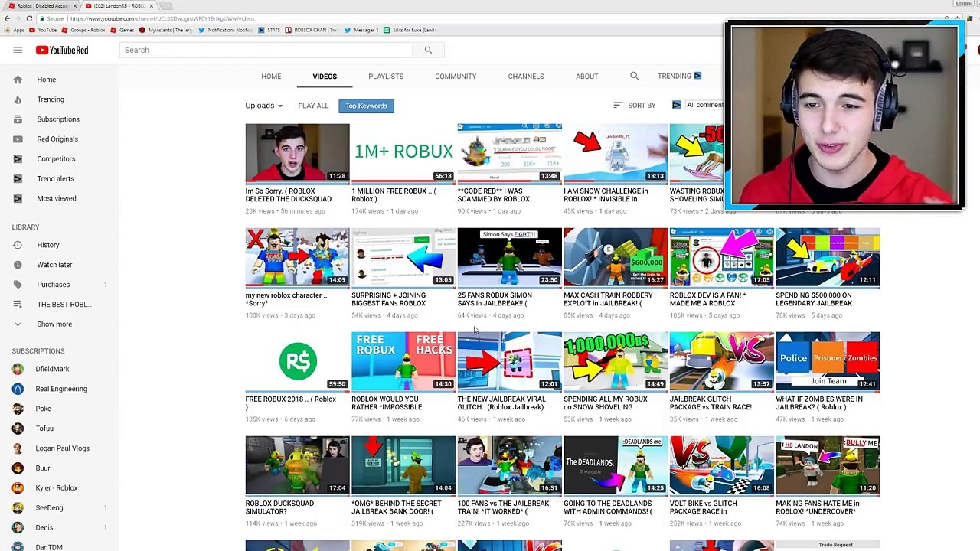Open Red Originals in the sidebar
This screenshot has height=551, width=980.
click(x=57, y=139)
